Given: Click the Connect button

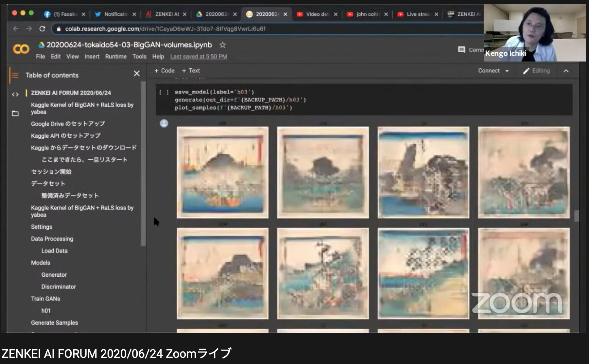Looking at the screenshot, I should (x=489, y=71).
